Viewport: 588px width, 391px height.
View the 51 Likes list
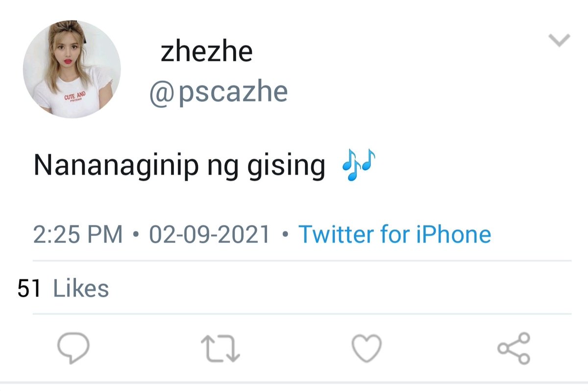[63, 288]
